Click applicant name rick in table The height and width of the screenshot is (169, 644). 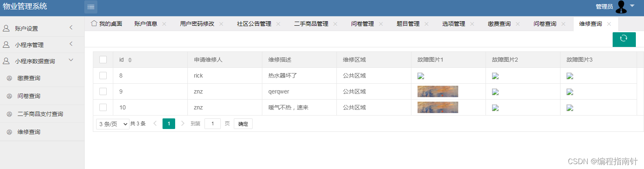pyautogui.click(x=198, y=76)
